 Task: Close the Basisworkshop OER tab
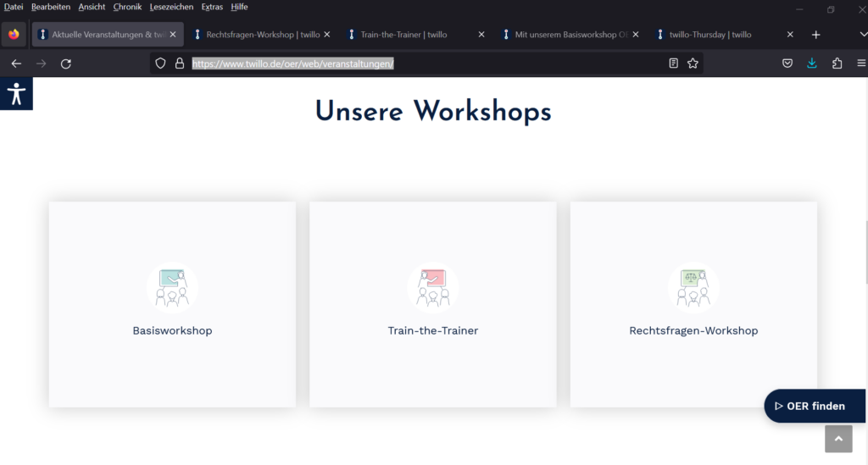pos(636,34)
